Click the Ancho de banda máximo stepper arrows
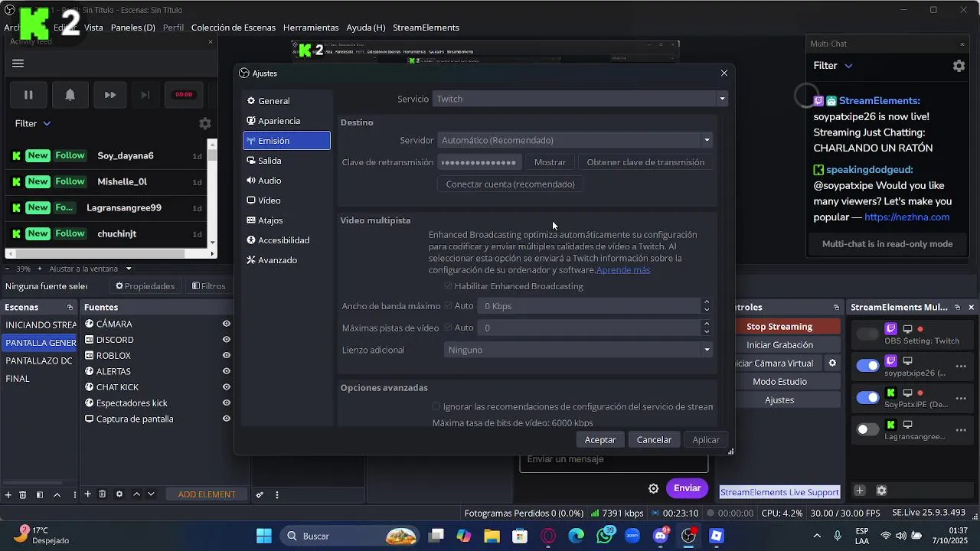980x551 pixels. tap(706, 306)
